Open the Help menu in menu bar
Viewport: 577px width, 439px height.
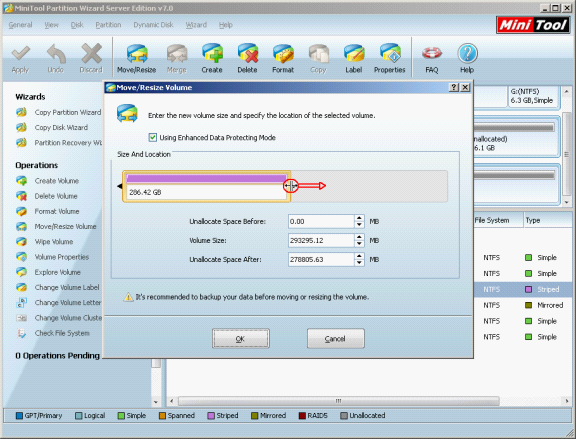(x=226, y=25)
